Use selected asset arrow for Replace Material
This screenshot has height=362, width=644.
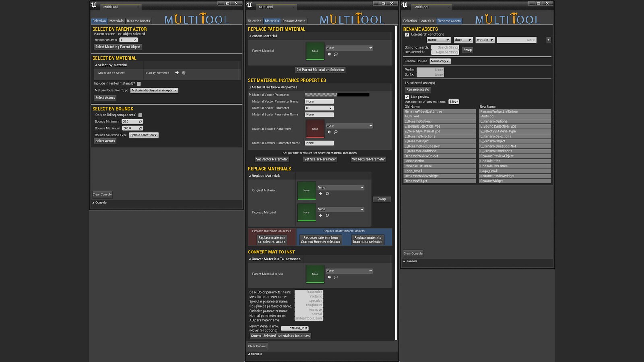(x=321, y=215)
